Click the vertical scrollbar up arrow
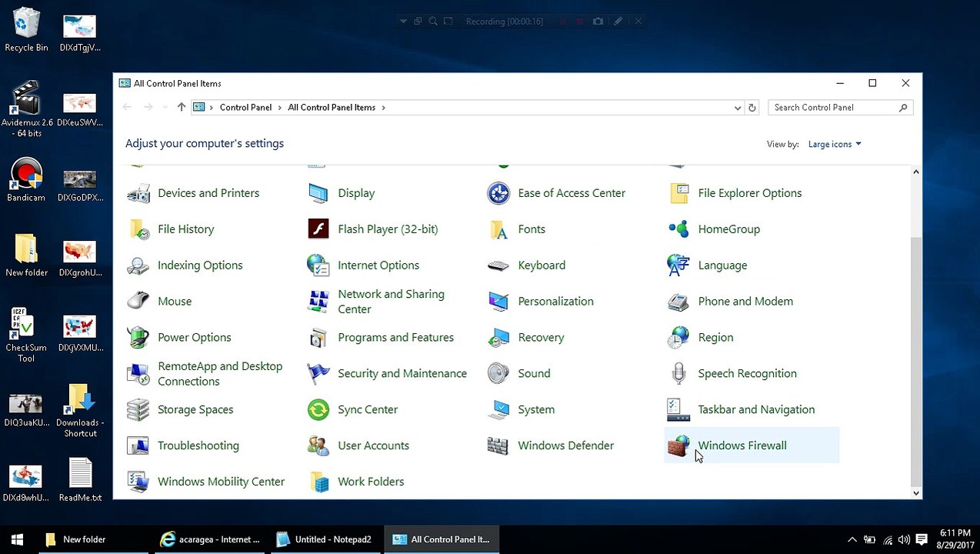The width and height of the screenshot is (980, 554). pos(915,172)
